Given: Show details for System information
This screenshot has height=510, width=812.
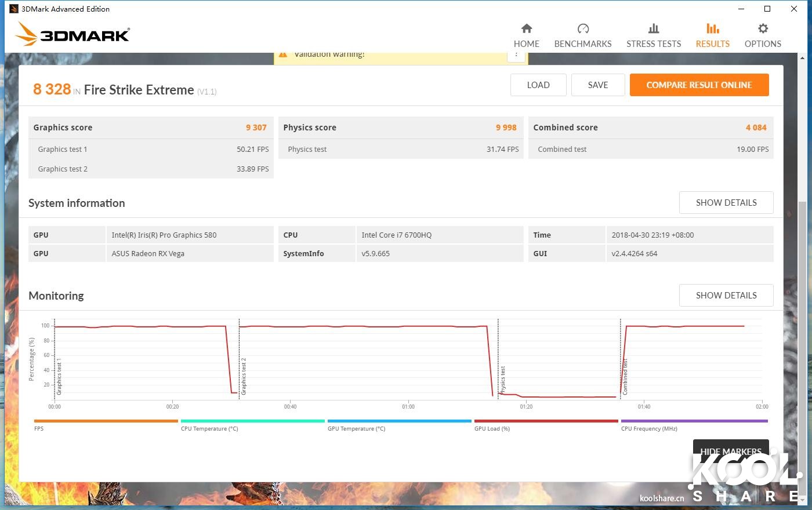Looking at the screenshot, I should click(x=726, y=202).
